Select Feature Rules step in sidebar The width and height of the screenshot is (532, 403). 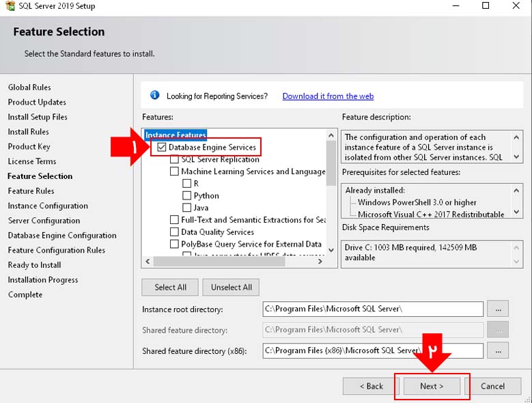coord(31,191)
